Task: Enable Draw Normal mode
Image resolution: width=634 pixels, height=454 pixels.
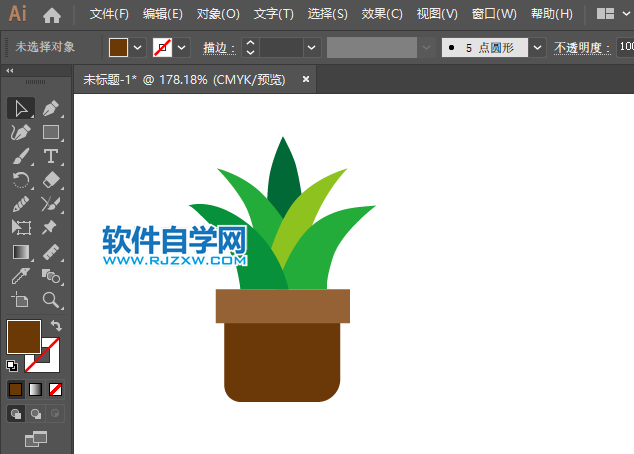Action: tap(16, 414)
